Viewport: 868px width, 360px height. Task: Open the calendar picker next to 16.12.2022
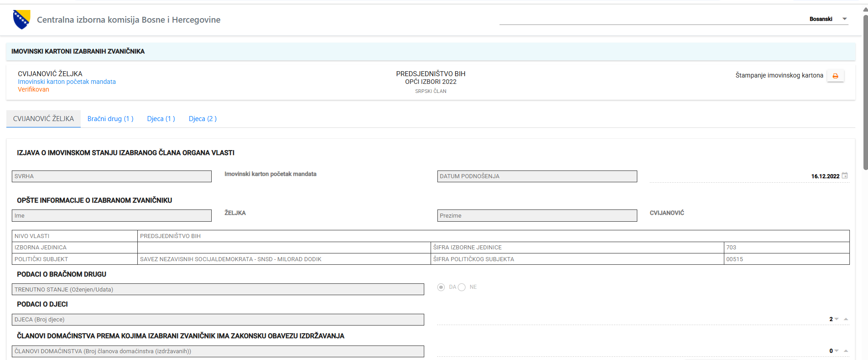pos(844,175)
